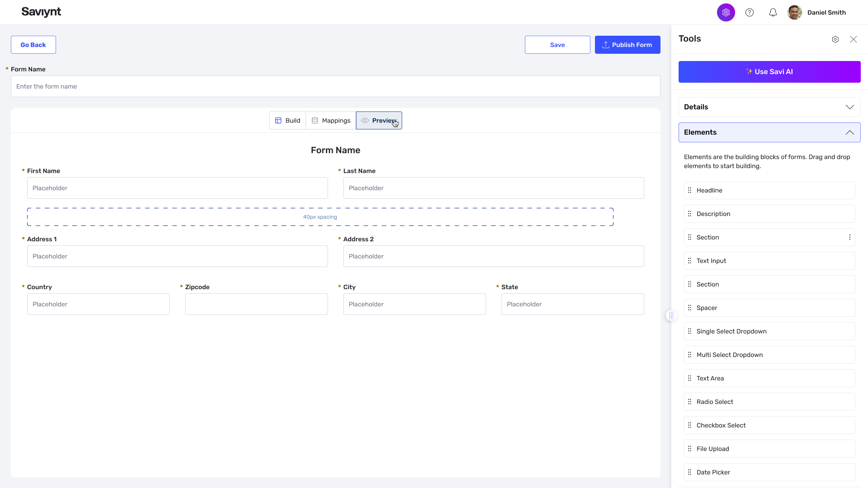Click the drag handle icon beside Radio Select
This screenshot has height=488, width=868.
click(x=689, y=402)
